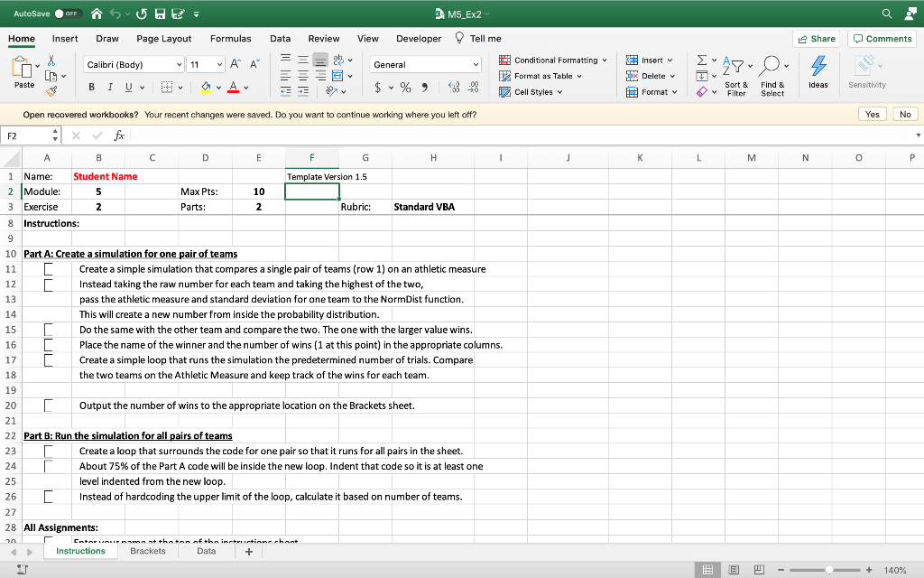The height and width of the screenshot is (578, 924).
Task: Expand the Conditional Formatting menu
Action: [x=554, y=61]
